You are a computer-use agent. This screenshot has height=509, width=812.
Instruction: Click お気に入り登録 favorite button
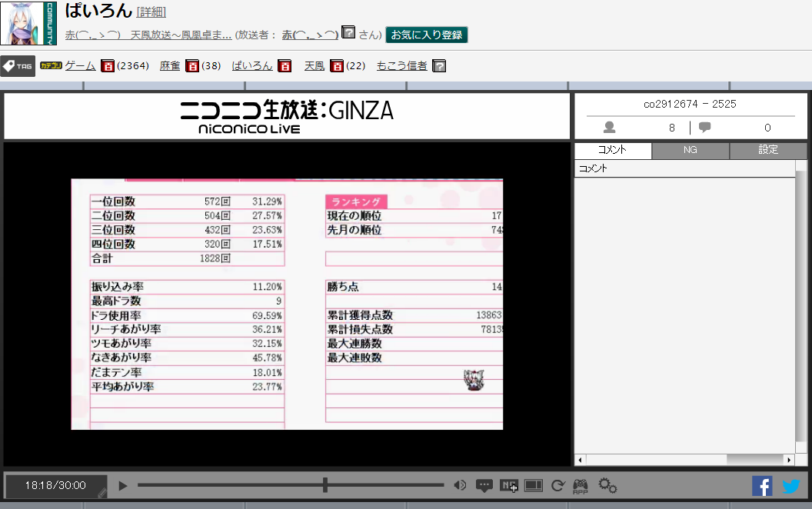coord(427,35)
